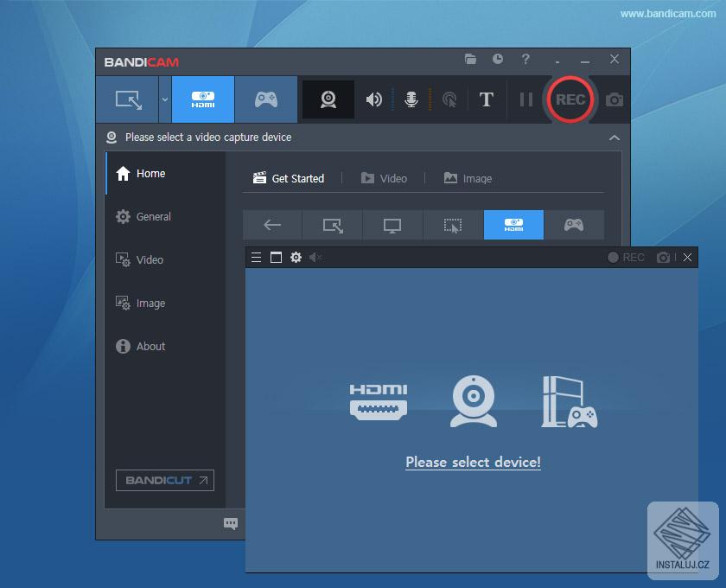Open the help question mark icon

525,59
